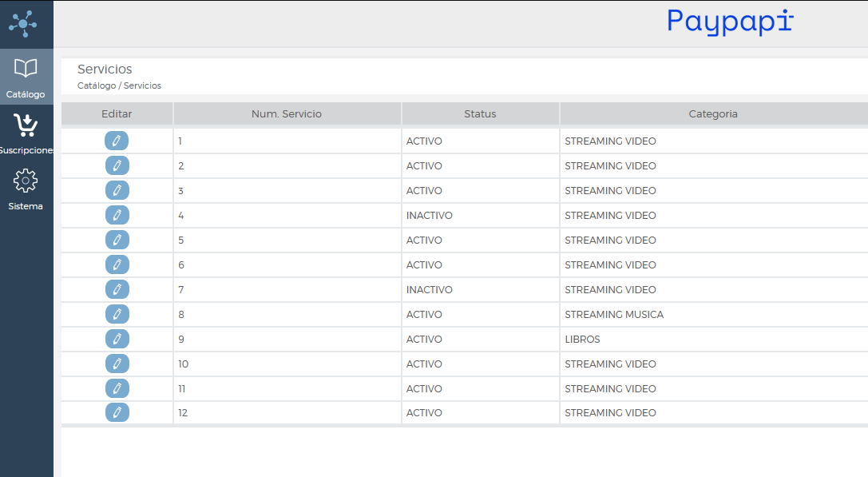Select the Catálogo breadcrumb link

pos(96,85)
